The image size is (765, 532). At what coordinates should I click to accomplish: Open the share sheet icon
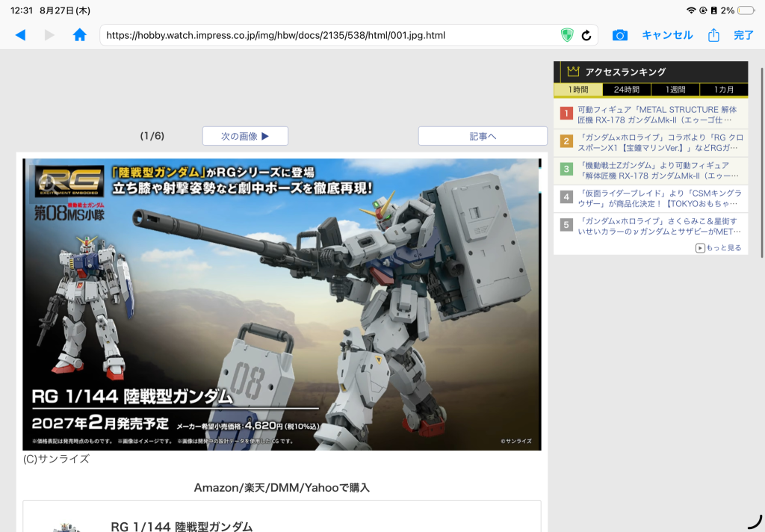(713, 35)
